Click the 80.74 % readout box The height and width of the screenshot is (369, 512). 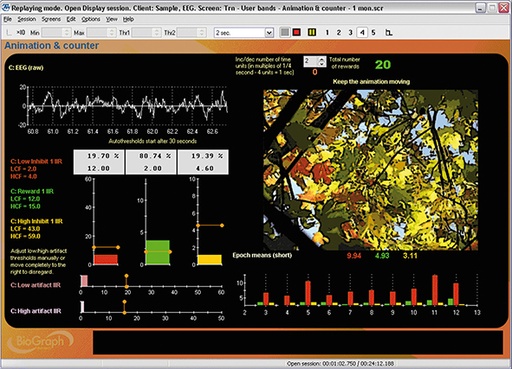point(151,162)
